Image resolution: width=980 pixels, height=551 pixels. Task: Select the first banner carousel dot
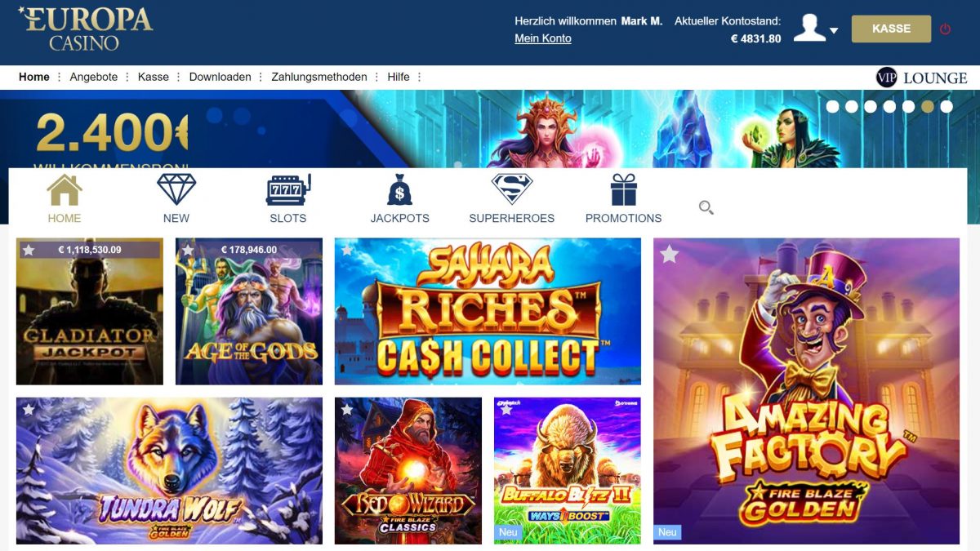click(x=833, y=106)
